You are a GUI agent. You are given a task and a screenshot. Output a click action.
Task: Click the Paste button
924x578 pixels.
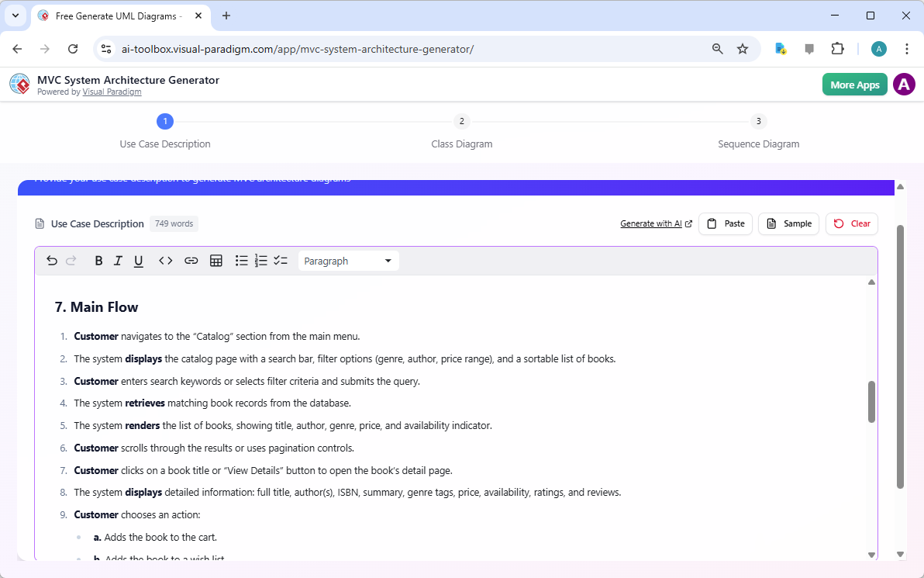726,223
